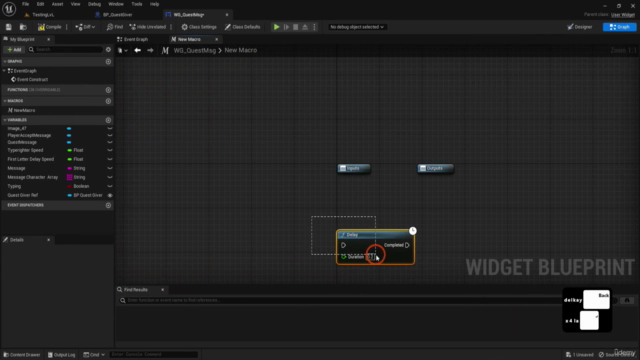Screen dimensions: 640x360
Task: Toggle visibility of QuestMessage variable
Action: pos(110,142)
